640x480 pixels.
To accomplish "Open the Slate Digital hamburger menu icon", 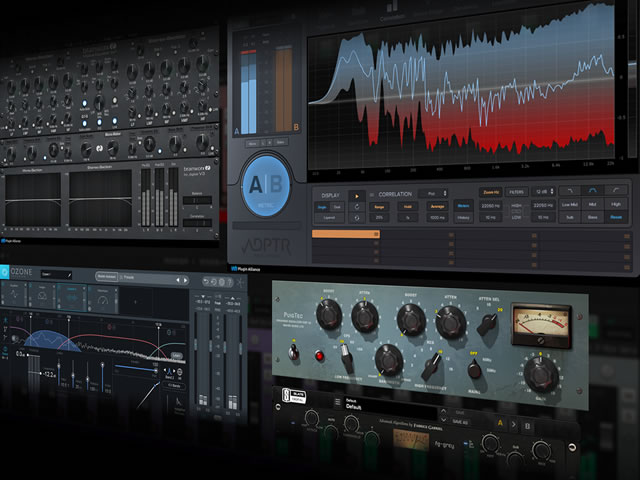I will 337,402.
